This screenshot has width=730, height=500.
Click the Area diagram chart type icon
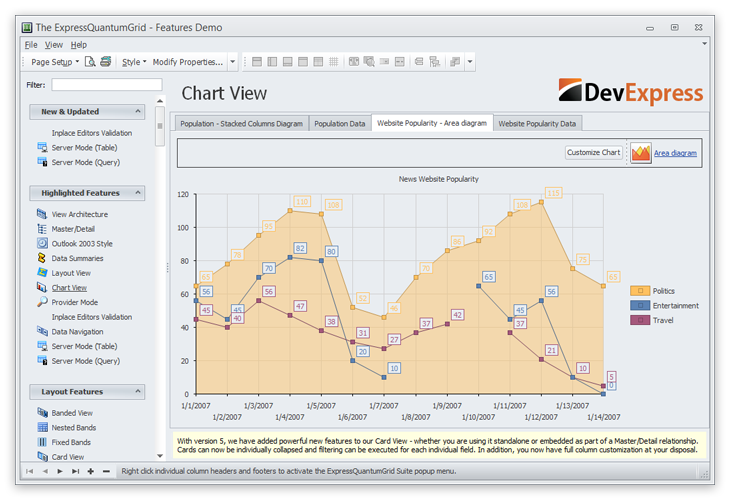click(x=640, y=153)
